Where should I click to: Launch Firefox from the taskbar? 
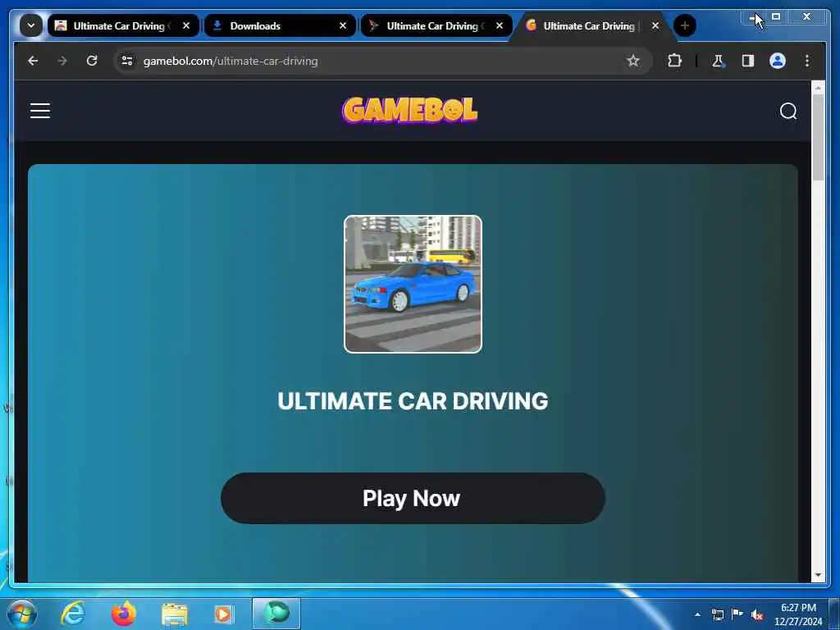pos(124,614)
